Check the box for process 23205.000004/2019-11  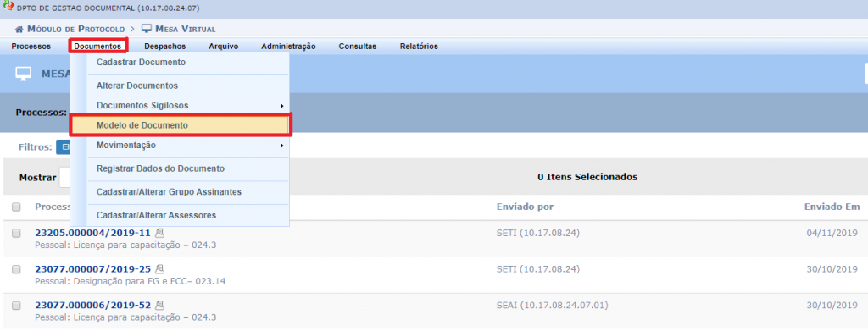tap(17, 233)
